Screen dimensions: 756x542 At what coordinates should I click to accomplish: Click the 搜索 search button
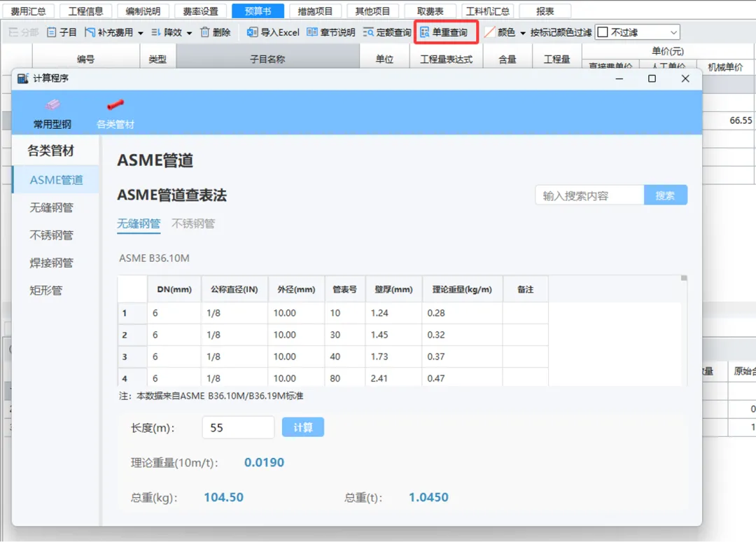click(x=666, y=195)
